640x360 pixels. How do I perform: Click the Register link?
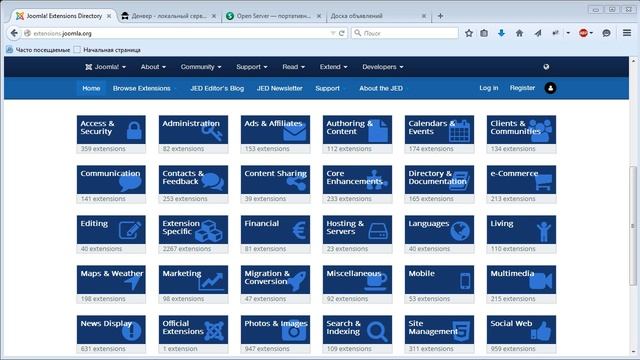[x=522, y=88]
